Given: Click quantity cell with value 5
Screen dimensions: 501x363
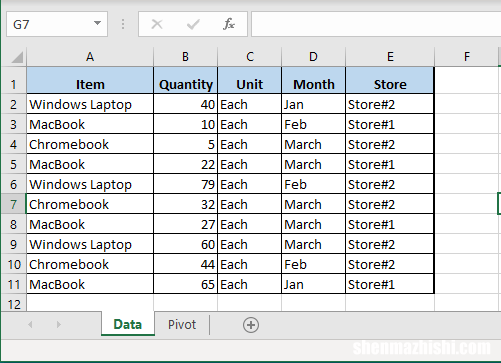Looking at the screenshot, I should coord(185,144).
